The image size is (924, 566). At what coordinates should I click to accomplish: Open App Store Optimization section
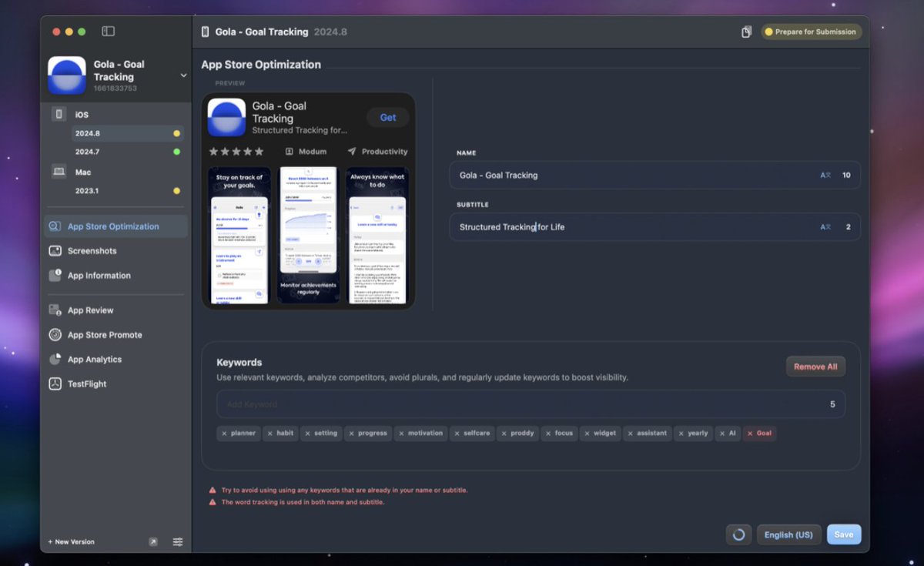click(115, 226)
